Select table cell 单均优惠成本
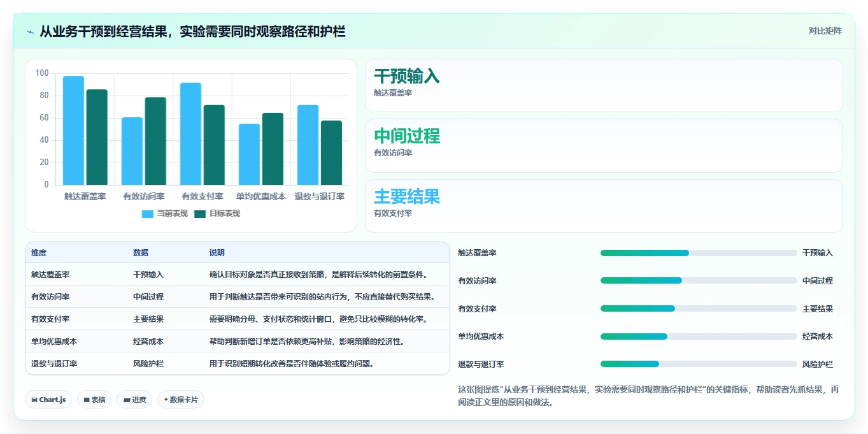Viewport: 868px width, 434px height. [54, 342]
